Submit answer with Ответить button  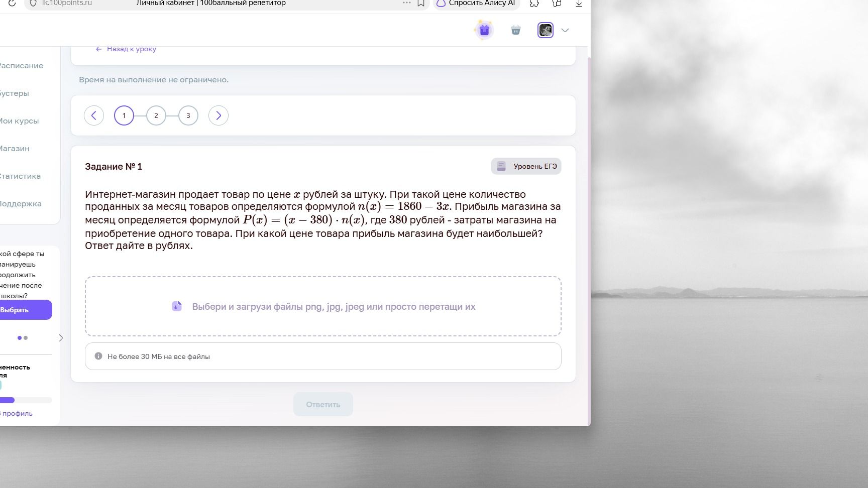323,404
